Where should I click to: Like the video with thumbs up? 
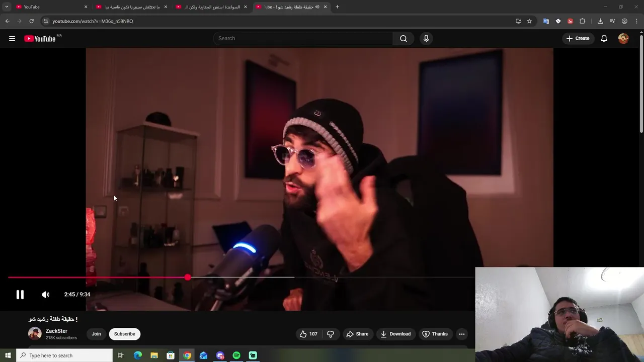click(x=309, y=334)
